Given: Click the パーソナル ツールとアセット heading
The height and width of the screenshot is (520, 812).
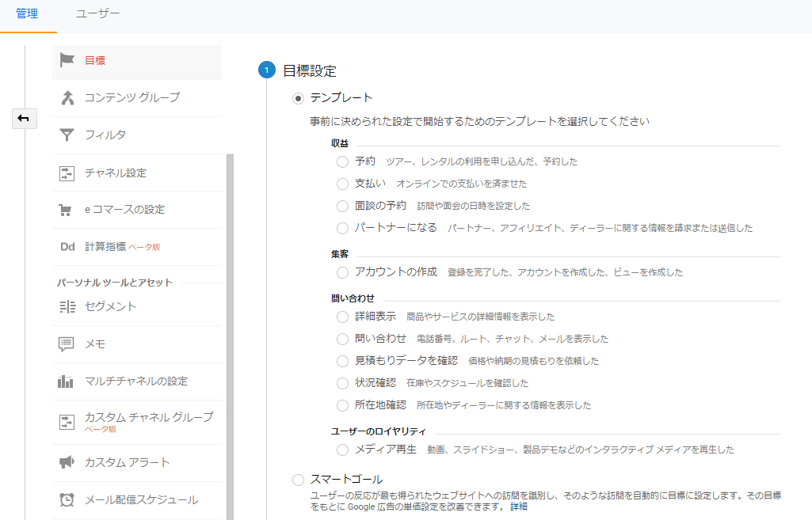Looking at the screenshot, I should (114, 283).
